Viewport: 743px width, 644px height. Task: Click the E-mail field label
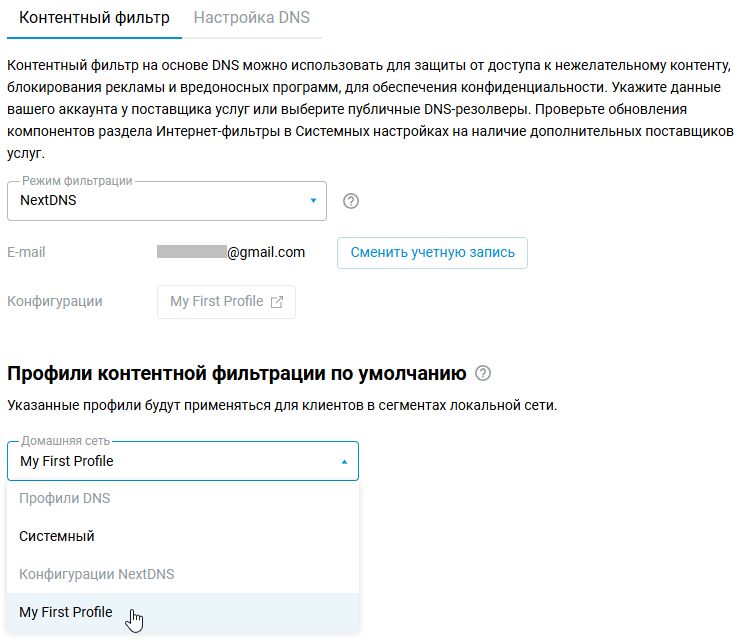coord(26,252)
